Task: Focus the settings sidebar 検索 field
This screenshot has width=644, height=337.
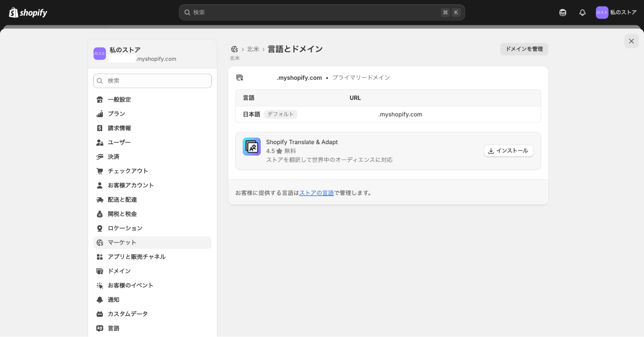Action: pyautogui.click(x=152, y=81)
